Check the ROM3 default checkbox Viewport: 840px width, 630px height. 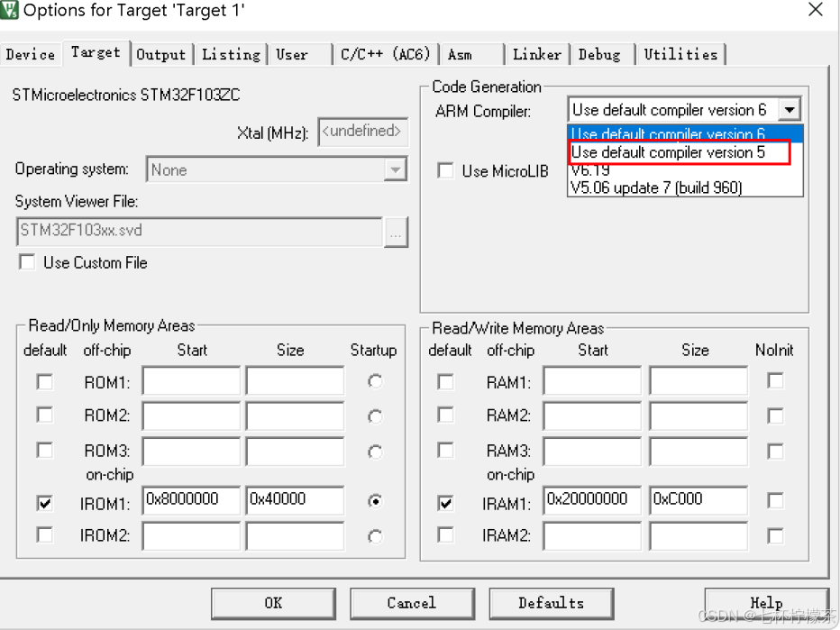click(x=45, y=450)
